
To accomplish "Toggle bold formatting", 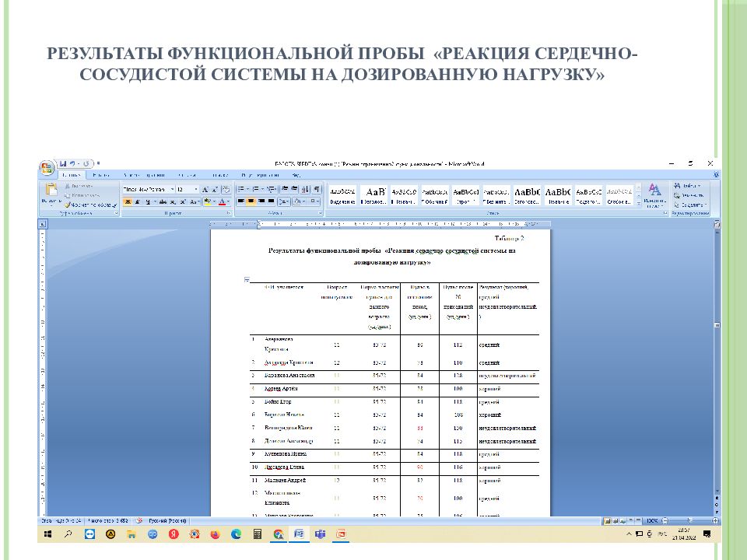I will click(127, 201).
